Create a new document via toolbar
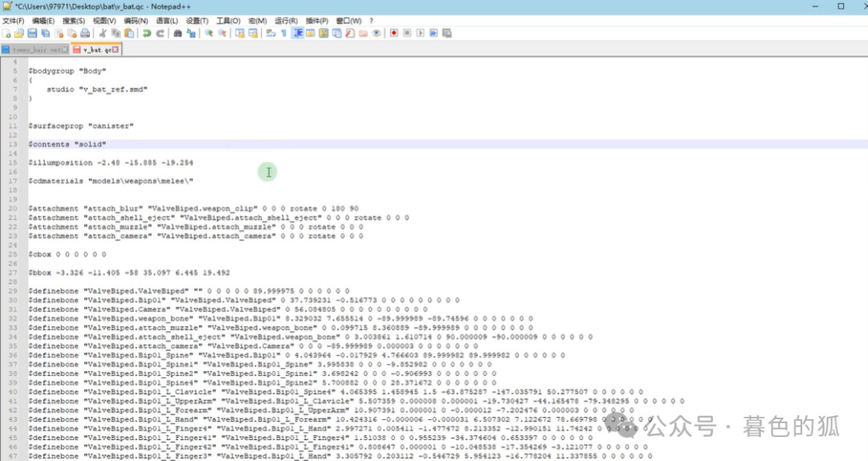 [6, 33]
